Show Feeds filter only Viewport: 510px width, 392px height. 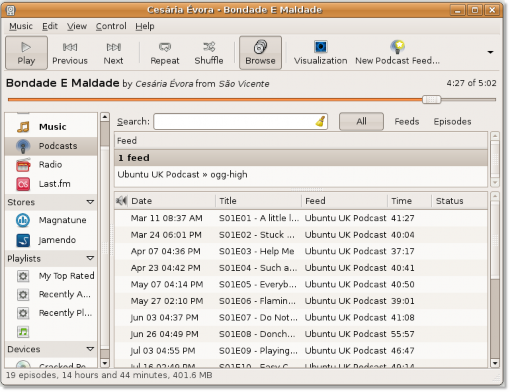(x=407, y=122)
